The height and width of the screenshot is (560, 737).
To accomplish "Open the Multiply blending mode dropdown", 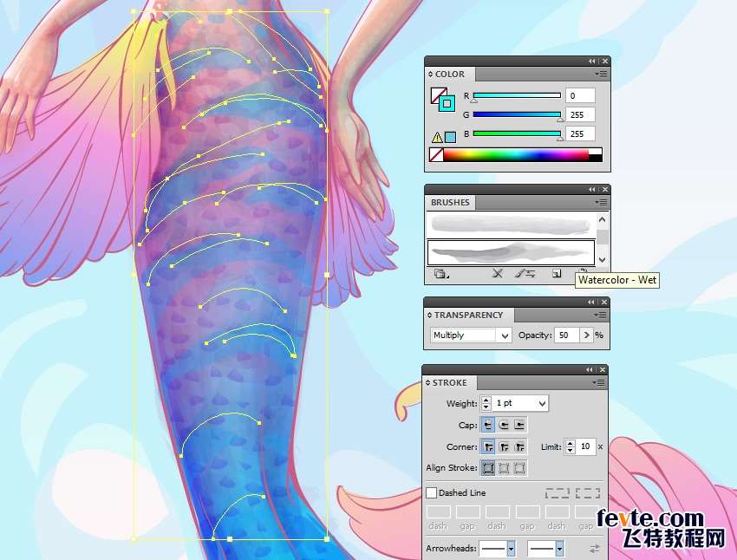I will coord(471,335).
